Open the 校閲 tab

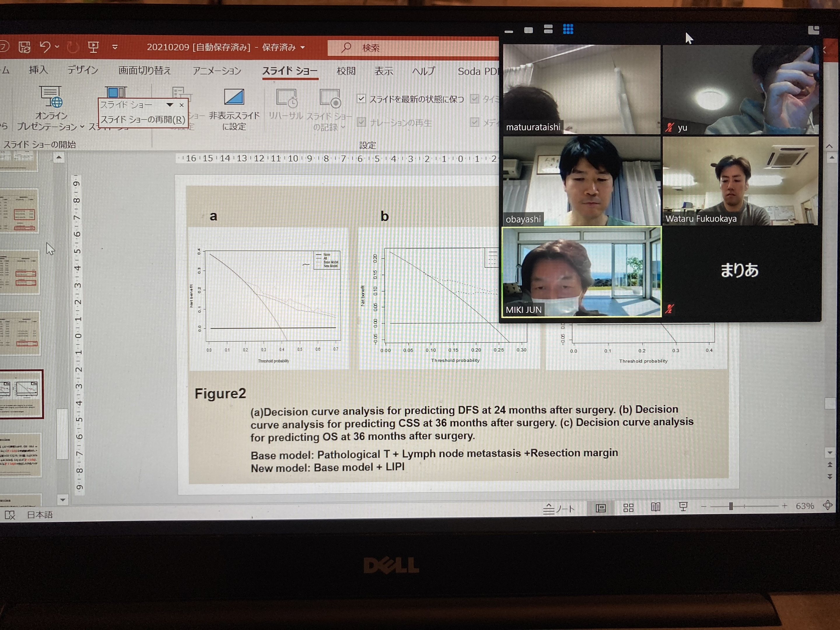(346, 71)
